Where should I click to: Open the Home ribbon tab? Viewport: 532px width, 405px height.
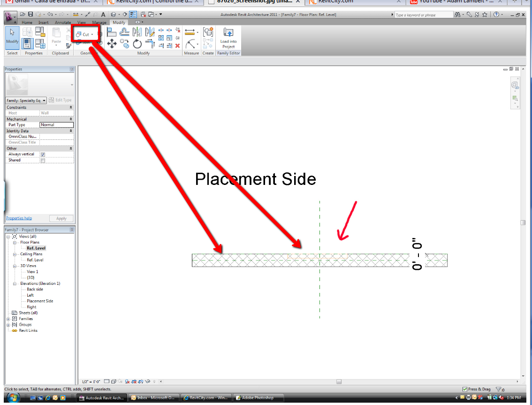(x=27, y=23)
